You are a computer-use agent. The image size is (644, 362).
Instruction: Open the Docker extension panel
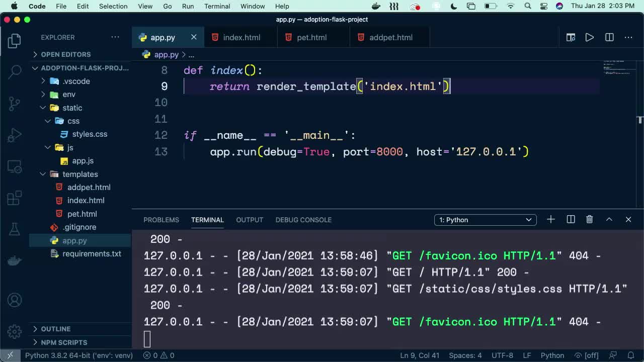[x=14, y=260]
